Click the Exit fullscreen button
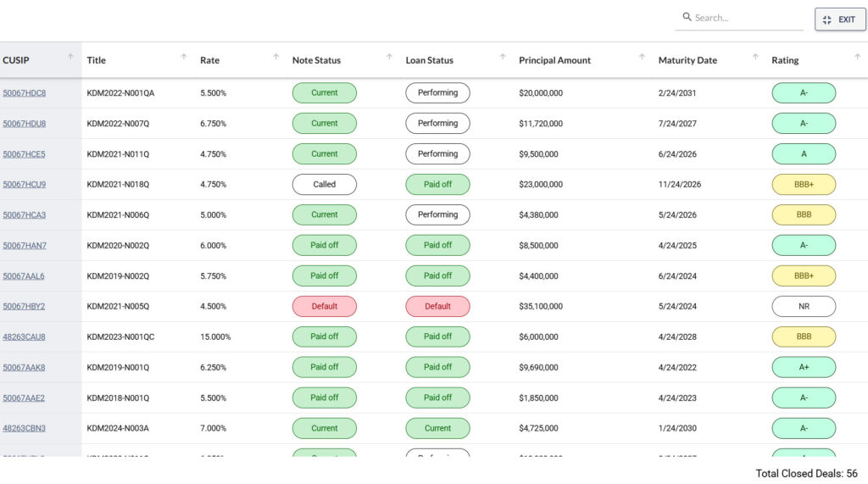Image resolution: width=868 pixels, height=484 pixels. tap(839, 19)
